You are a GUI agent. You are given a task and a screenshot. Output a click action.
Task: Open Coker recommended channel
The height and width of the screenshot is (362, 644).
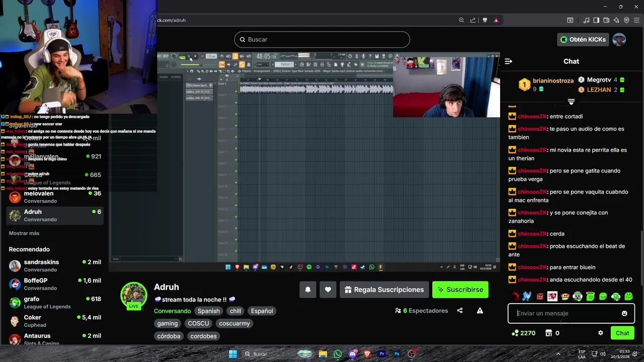tap(54, 321)
